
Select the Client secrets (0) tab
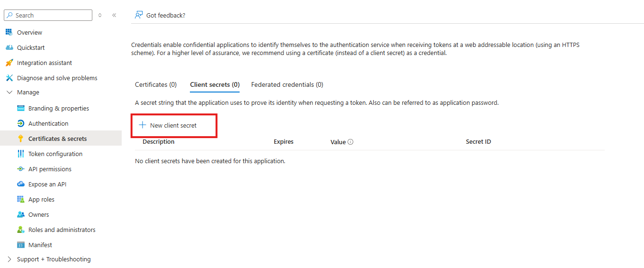(x=215, y=84)
